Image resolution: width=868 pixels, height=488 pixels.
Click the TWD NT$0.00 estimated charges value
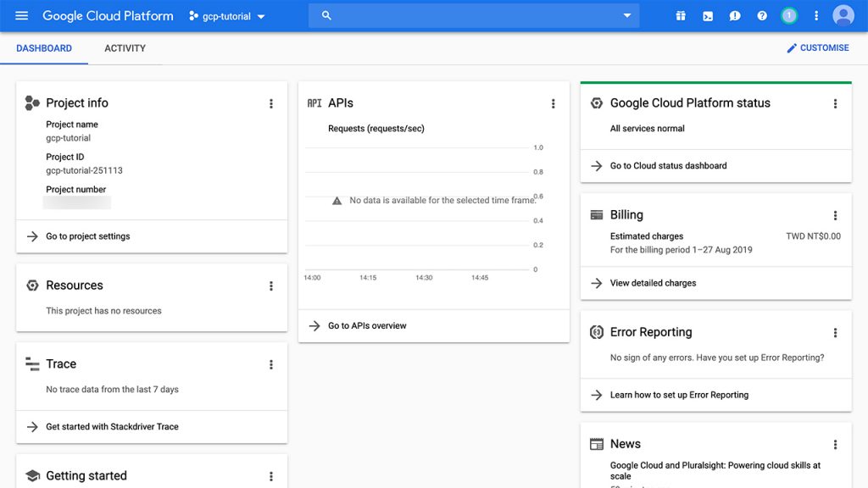(813, 236)
